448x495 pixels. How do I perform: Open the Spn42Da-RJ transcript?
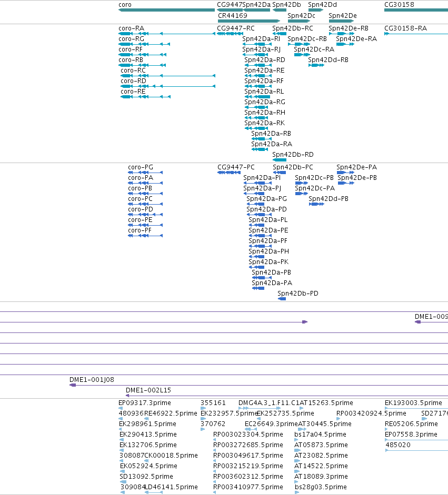(255, 55)
